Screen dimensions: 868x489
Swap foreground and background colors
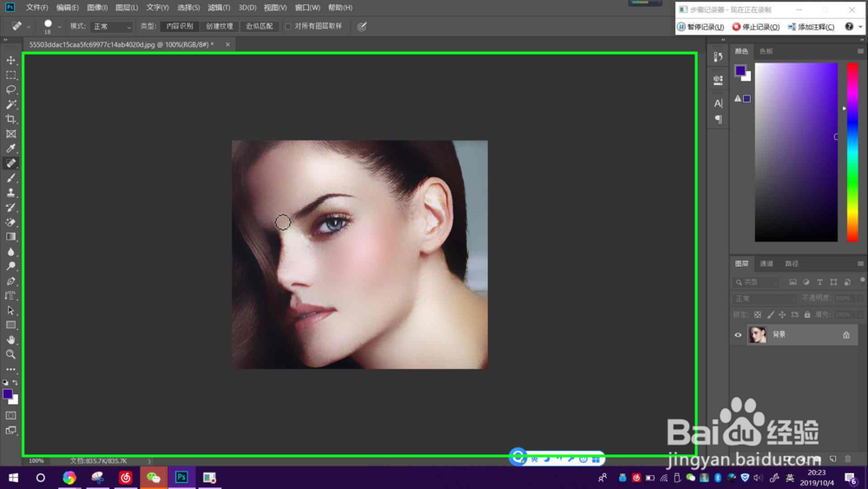point(16,383)
